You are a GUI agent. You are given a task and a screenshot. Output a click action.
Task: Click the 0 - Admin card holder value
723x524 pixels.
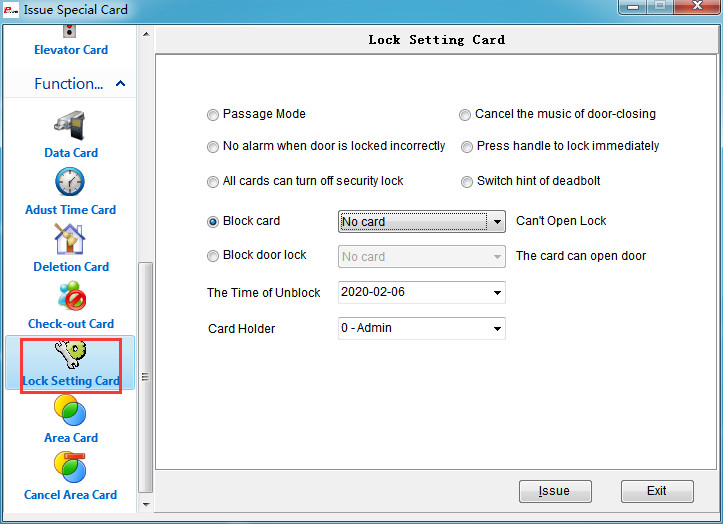[x=366, y=328]
